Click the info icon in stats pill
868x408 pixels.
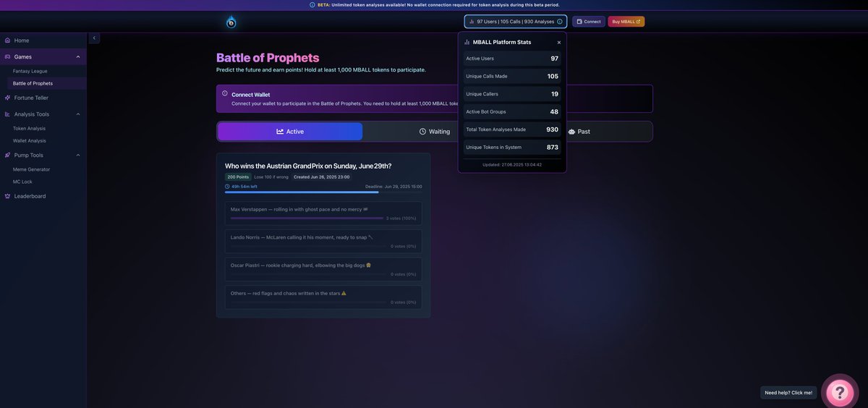(560, 22)
